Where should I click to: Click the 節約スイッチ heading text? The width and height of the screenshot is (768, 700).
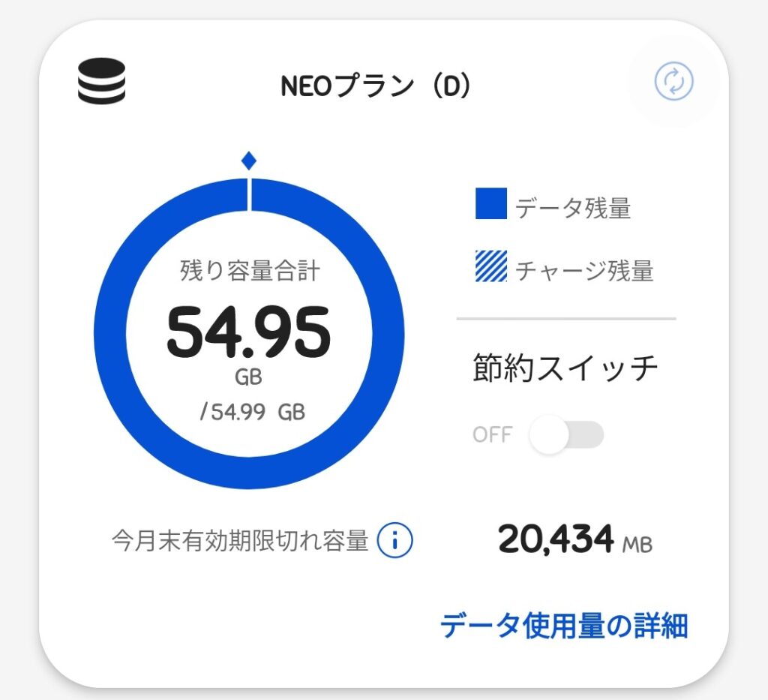click(565, 368)
